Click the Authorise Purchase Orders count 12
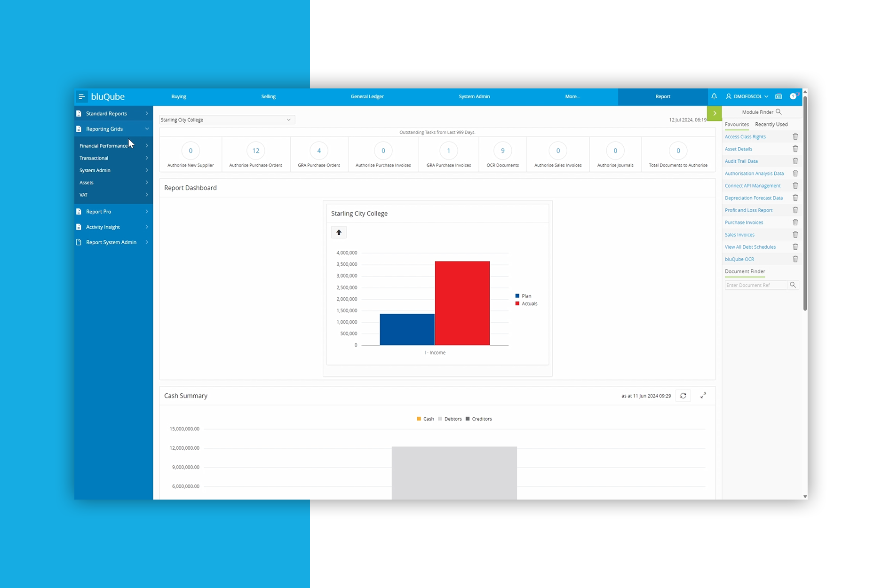This screenshot has width=882, height=588. (x=256, y=151)
